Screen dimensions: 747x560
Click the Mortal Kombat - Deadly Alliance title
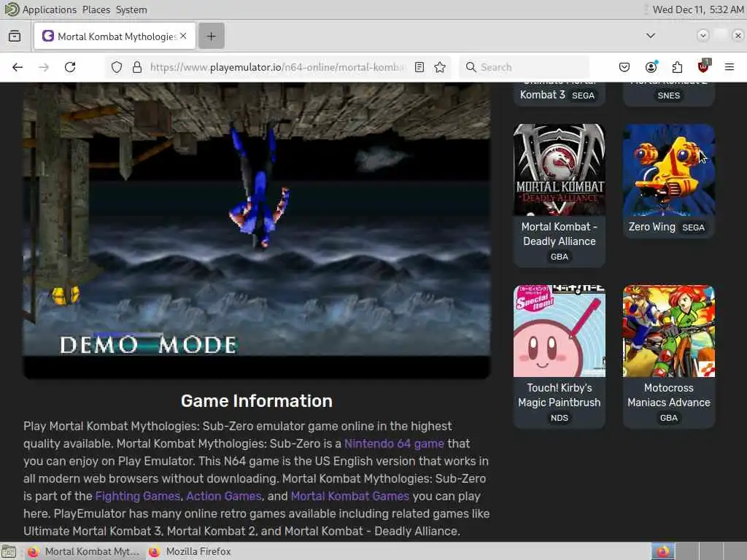click(560, 234)
